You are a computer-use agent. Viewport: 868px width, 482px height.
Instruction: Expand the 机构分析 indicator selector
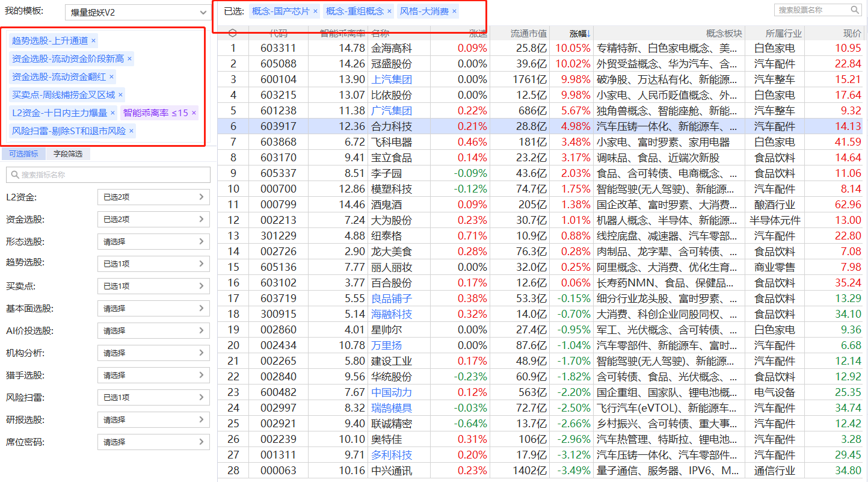[x=153, y=353]
